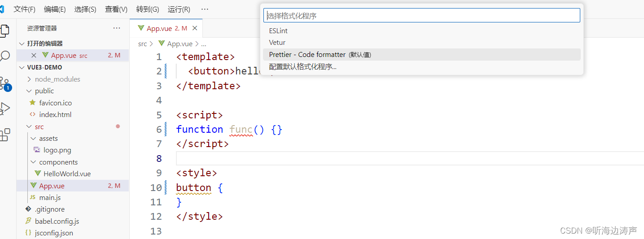Click Vue icon of App.vue tab

point(141,28)
